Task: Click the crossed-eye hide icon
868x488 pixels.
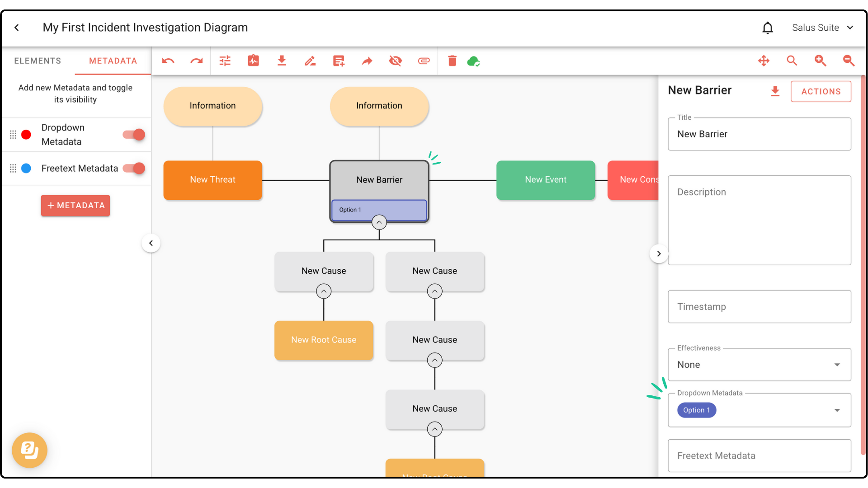Action: (x=395, y=61)
